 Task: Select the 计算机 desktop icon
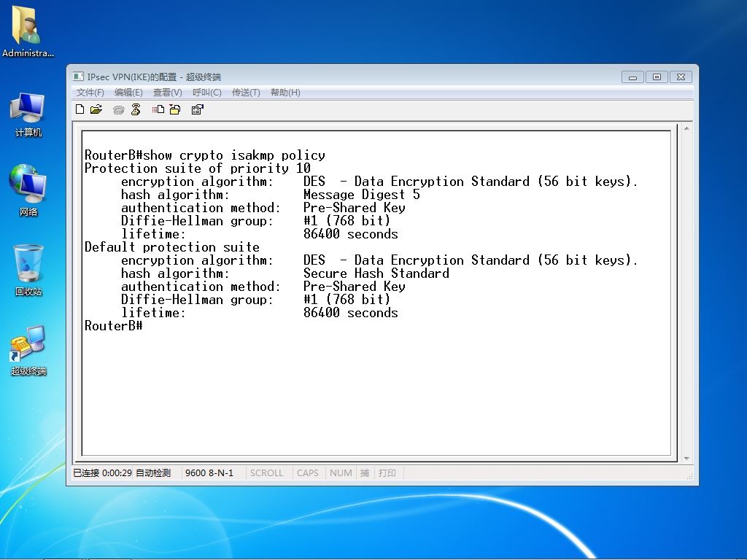click(28, 114)
